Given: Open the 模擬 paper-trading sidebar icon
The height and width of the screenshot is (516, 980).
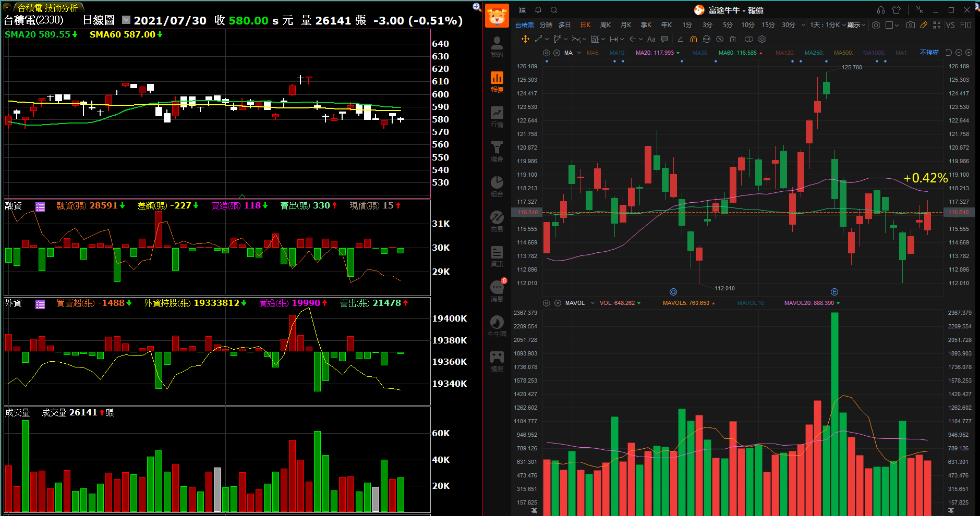Looking at the screenshot, I should [497, 361].
